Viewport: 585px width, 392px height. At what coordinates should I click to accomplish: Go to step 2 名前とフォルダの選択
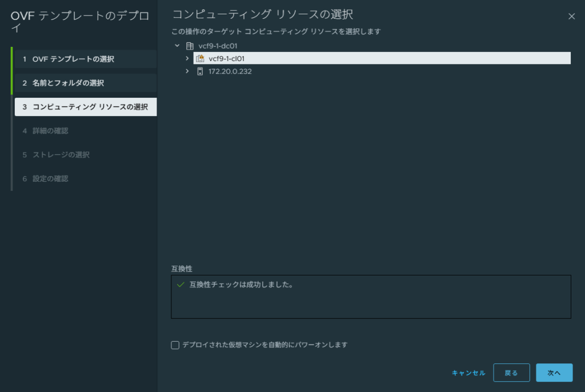coord(68,83)
